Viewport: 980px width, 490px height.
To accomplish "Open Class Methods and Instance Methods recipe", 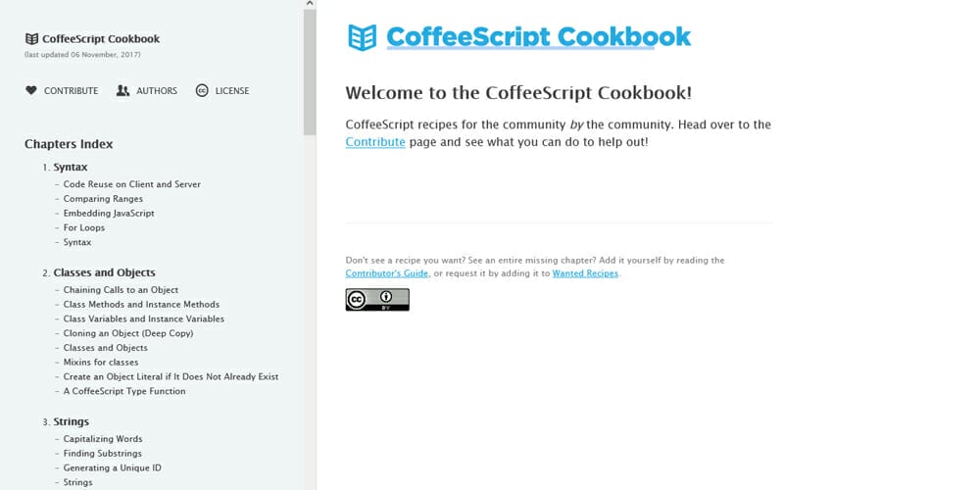I will pos(141,305).
